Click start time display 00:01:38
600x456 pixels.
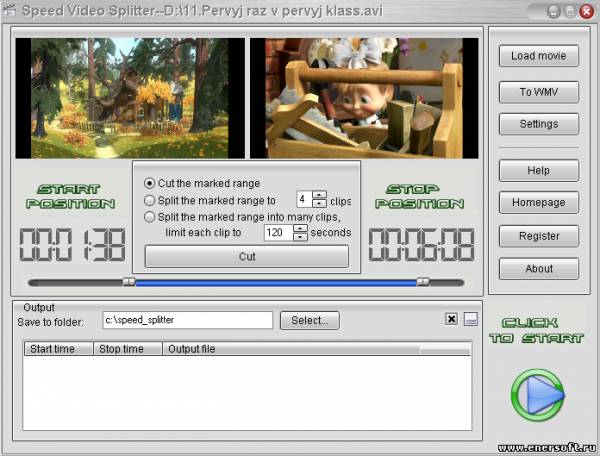point(72,245)
